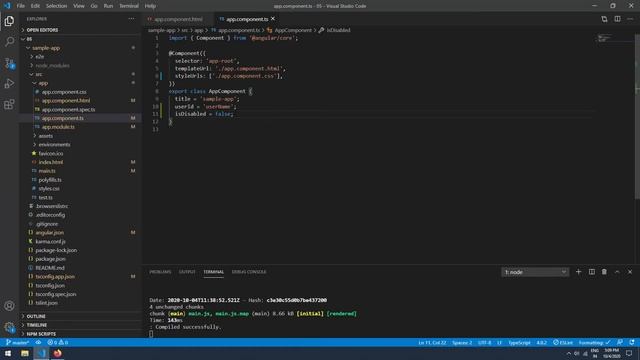Select terminal from '1: node' dropdown

point(535,272)
